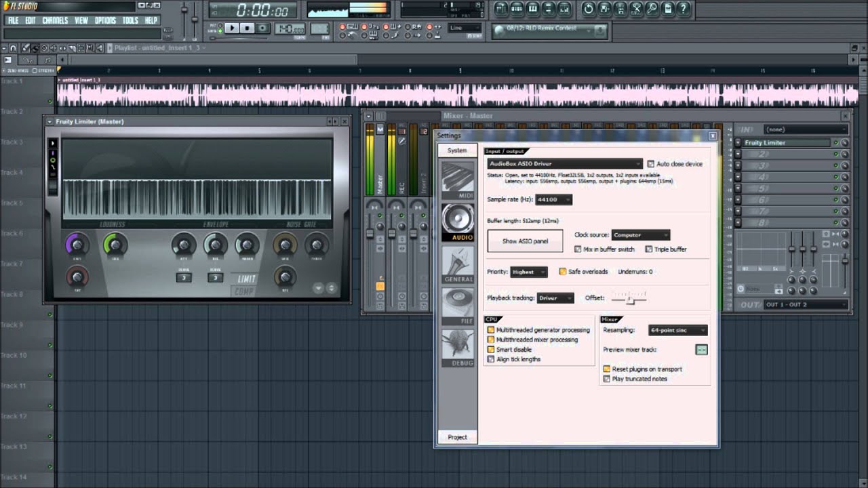Screen dimensions: 868x488
Task: Open the mixer IN (none) dropdown
Action: coord(805,129)
